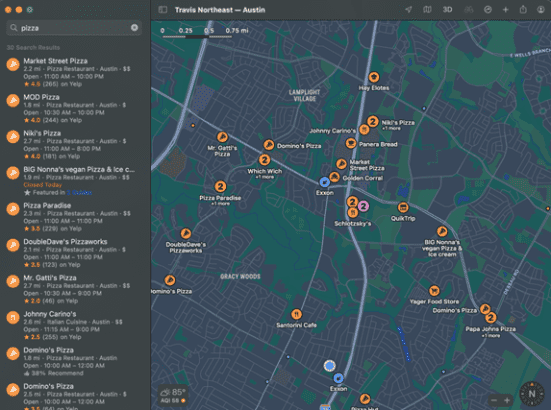Click the plus add button in toolbar
551x410 pixels.
click(505, 10)
